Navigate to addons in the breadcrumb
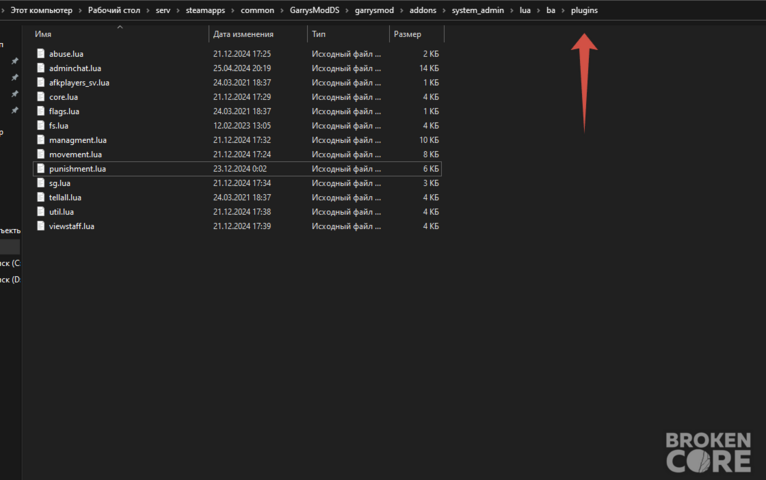This screenshot has width=766, height=480. click(423, 10)
